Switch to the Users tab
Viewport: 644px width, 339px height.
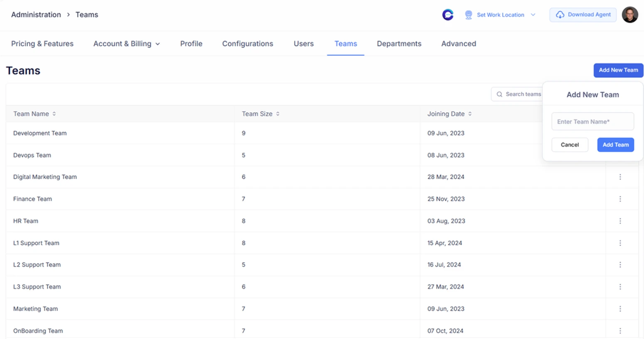[303, 44]
